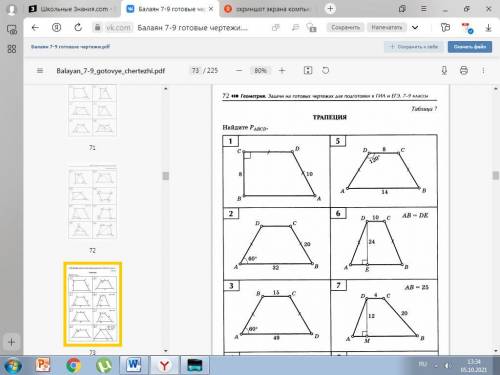Toggle fit to page icon
Viewport: 500px width, 375px height.
click(x=308, y=71)
